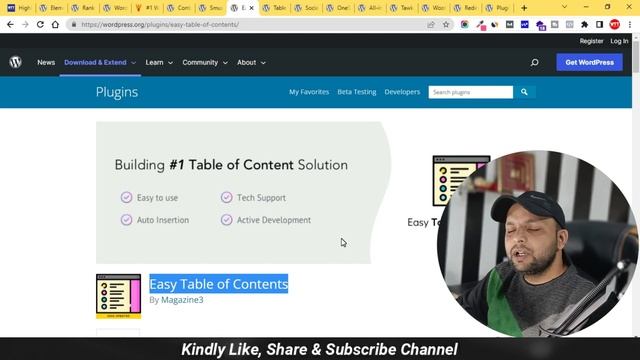The height and width of the screenshot is (360, 640).
Task: Open the header site search magnifier
Action: point(534,62)
